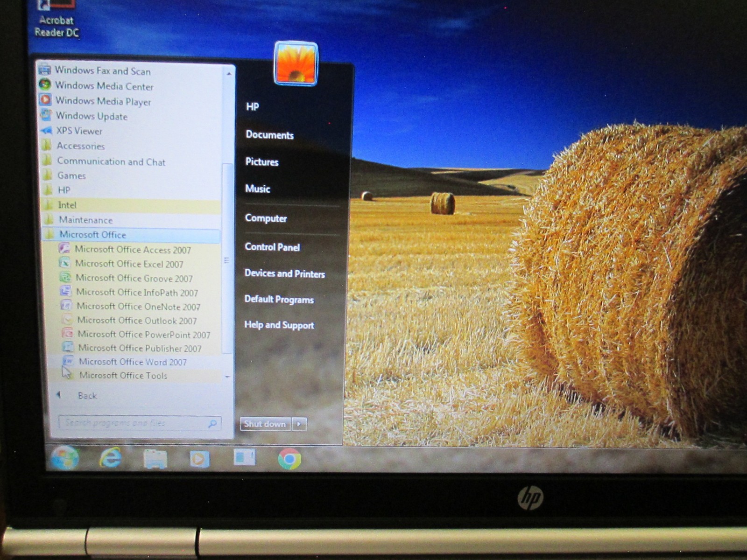Open the HP user folder link
747x560 pixels.
pyautogui.click(x=253, y=107)
